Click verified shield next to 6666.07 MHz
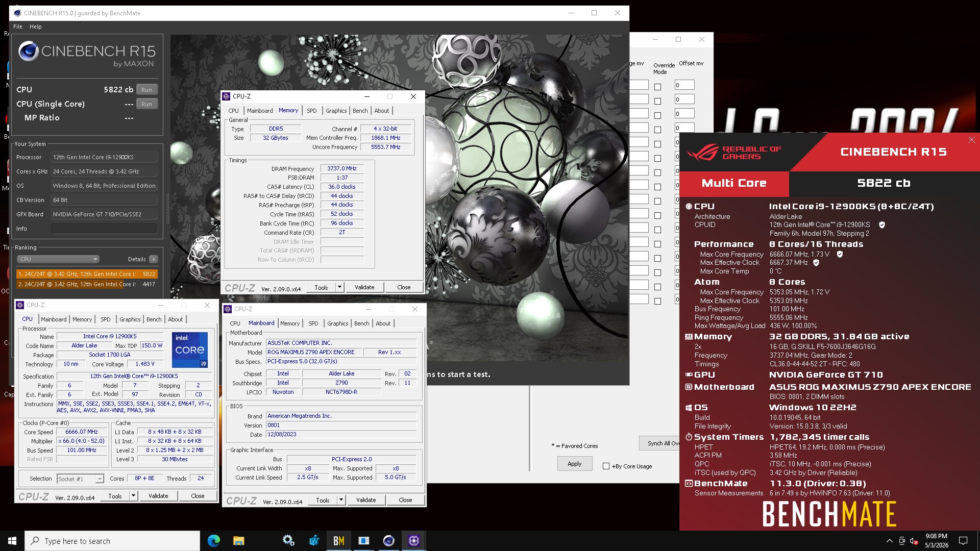This screenshot has width=980, height=551. pos(840,254)
